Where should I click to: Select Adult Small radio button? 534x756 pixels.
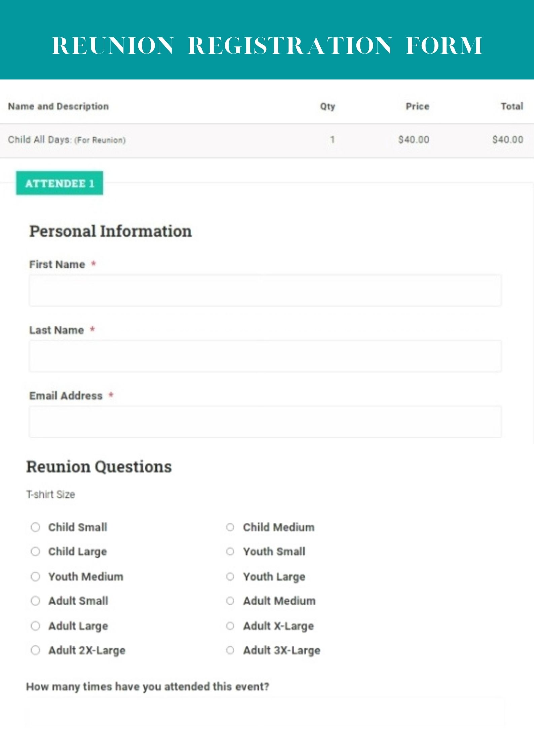pyautogui.click(x=35, y=601)
